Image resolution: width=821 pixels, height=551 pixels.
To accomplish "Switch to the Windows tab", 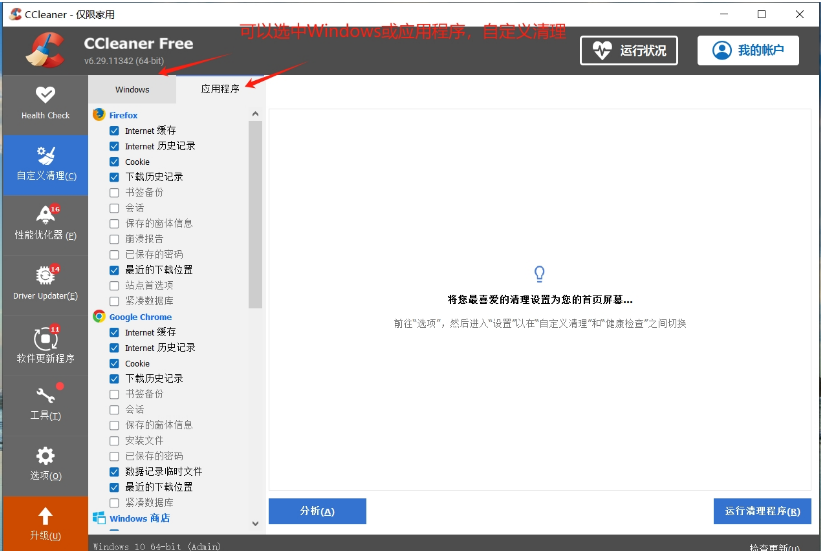I will point(132,89).
